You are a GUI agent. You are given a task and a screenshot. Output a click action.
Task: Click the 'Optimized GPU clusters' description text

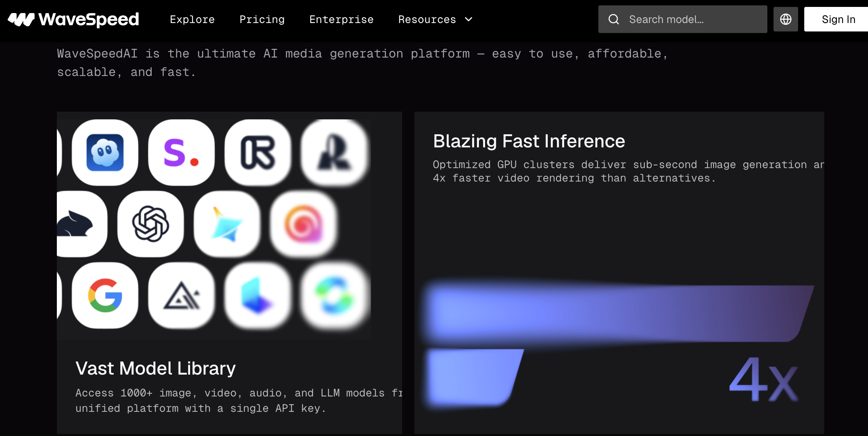coord(628,171)
